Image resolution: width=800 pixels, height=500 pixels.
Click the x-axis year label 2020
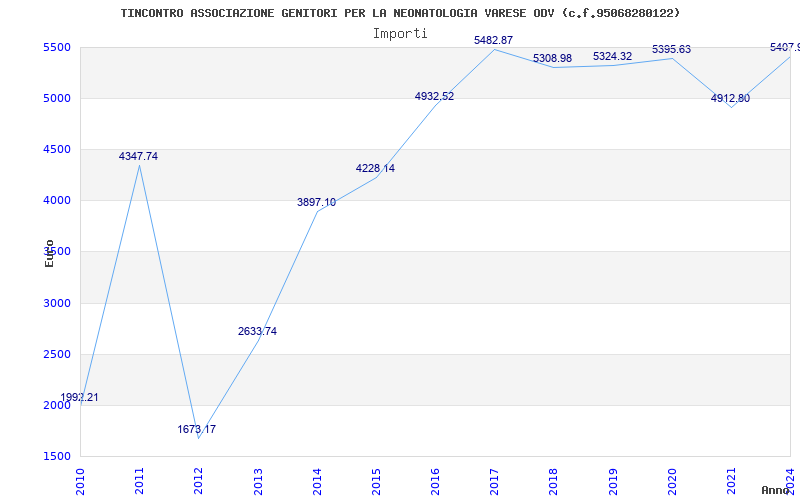[x=672, y=481]
